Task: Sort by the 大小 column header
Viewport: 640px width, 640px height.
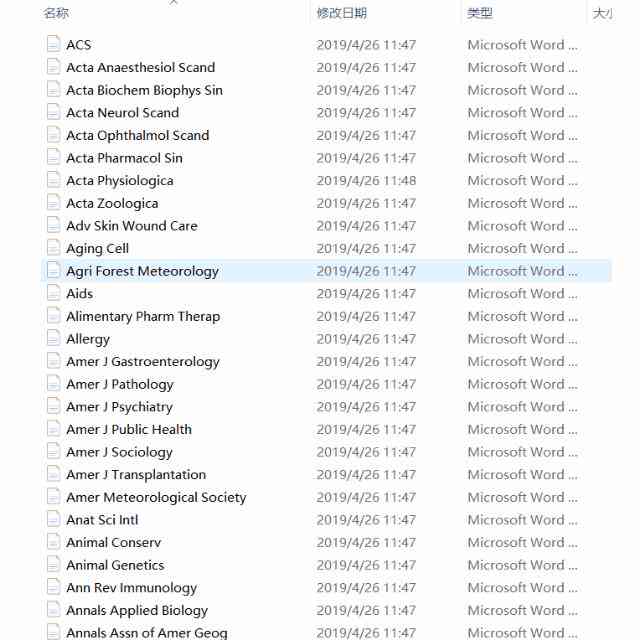Action: [x=603, y=13]
